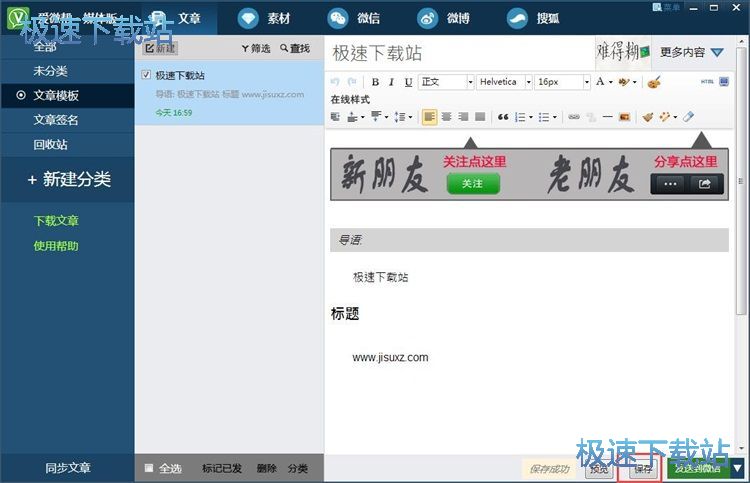Click 标记已发 in the bottom bar
This screenshot has width=750, height=483.
[221, 468]
